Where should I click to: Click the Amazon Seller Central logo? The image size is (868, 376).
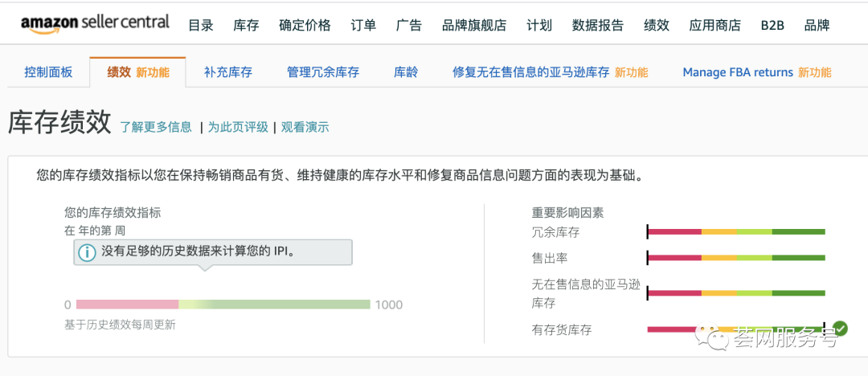[95, 24]
